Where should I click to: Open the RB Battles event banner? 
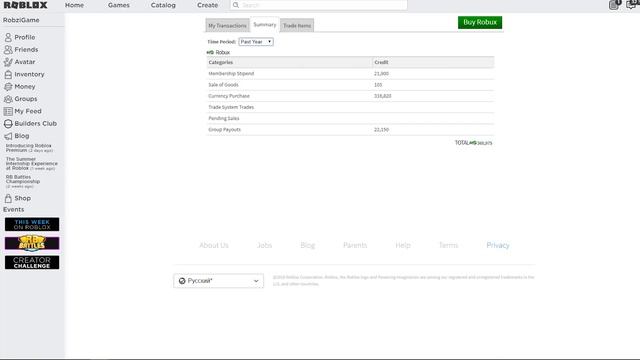(32, 243)
